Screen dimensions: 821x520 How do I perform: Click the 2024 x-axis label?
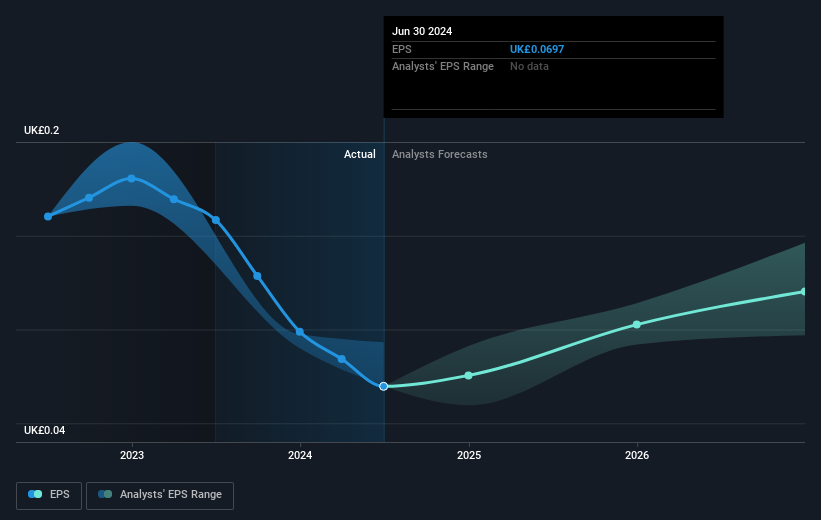pyautogui.click(x=300, y=455)
